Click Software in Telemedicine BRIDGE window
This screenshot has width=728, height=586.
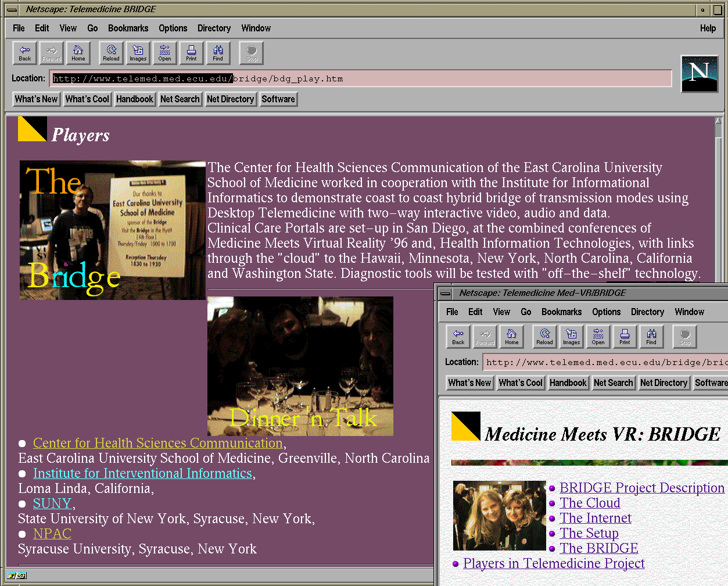pyautogui.click(x=278, y=99)
